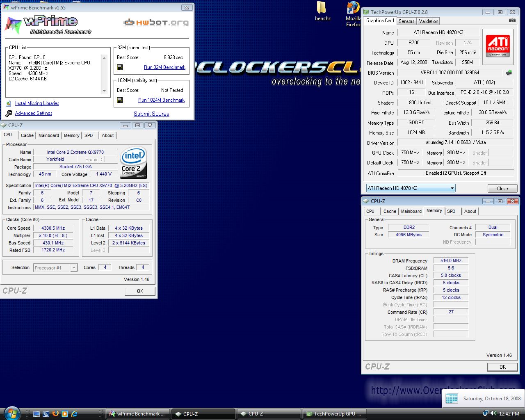Screen dimensions: 525x420
Task: Open the Processor #1 selection dropdown
Action: tap(55, 268)
